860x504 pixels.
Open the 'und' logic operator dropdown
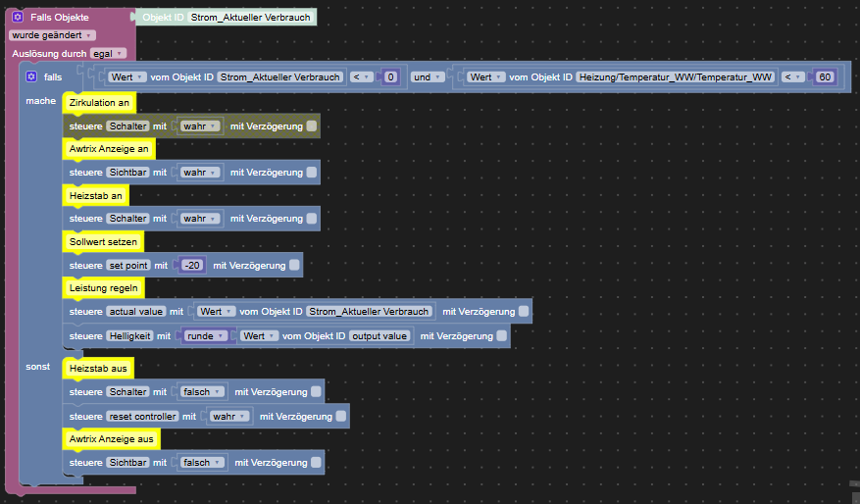[x=428, y=76]
